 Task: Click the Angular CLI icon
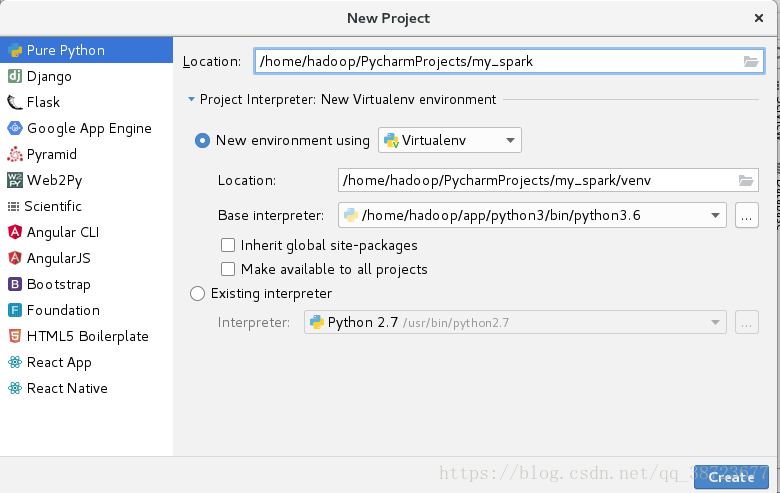pyautogui.click(x=15, y=232)
